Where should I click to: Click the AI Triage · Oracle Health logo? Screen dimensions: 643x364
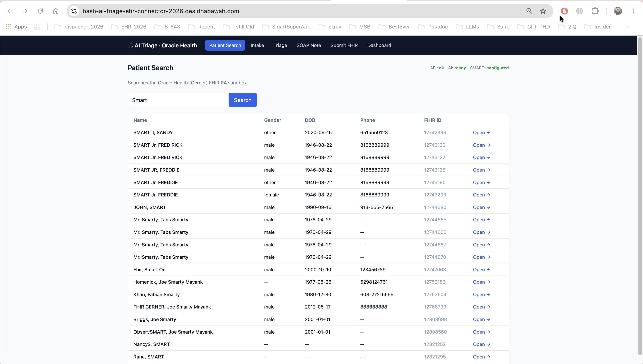[162, 45]
